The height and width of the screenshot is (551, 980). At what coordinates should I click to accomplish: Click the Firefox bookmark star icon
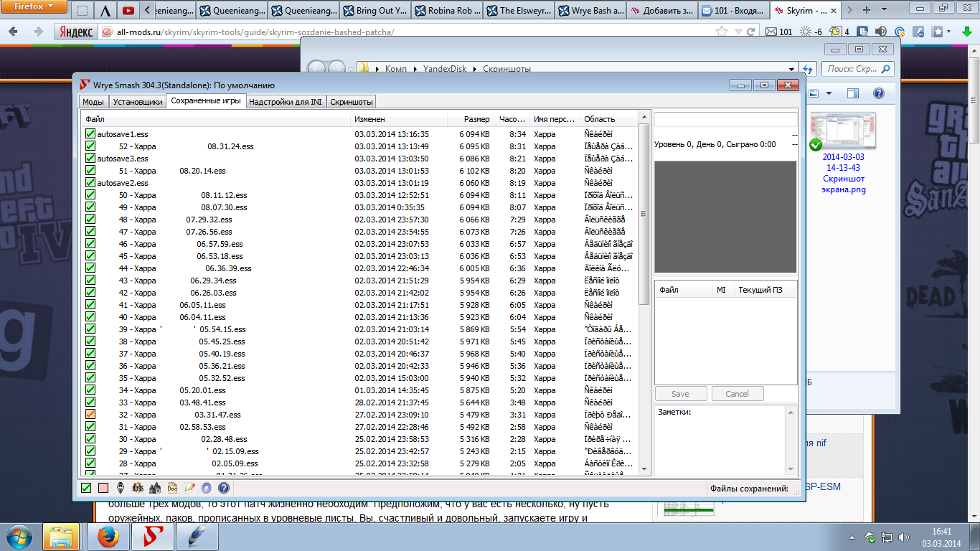click(721, 32)
